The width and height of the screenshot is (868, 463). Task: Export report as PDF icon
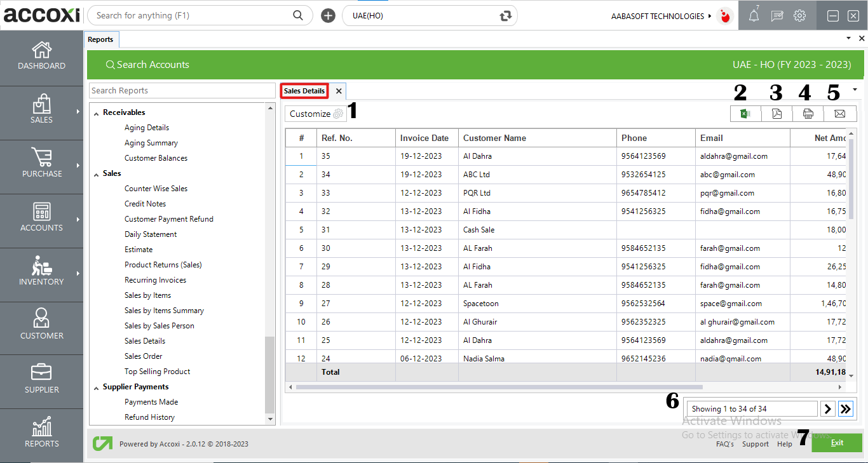coord(776,114)
